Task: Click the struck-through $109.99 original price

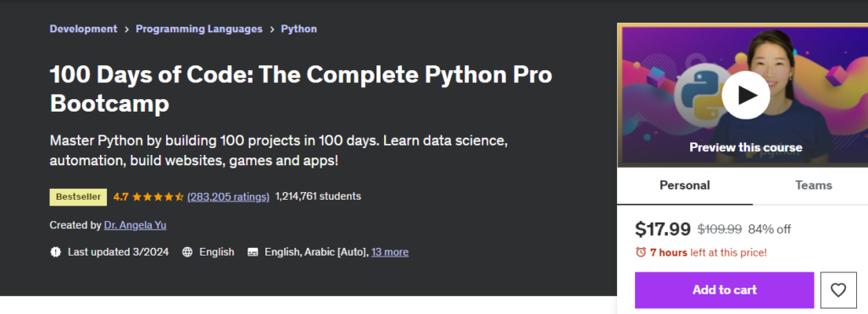Action: coord(720,229)
